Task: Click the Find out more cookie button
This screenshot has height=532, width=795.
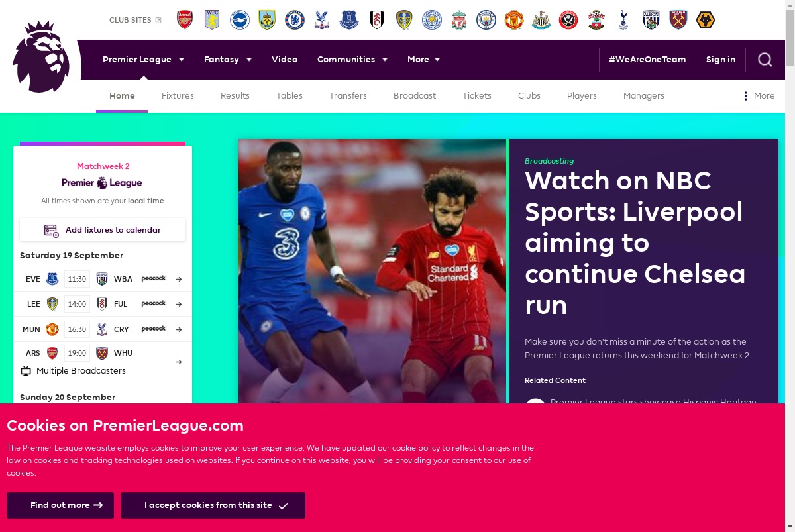Action: (x=60, y=505)
